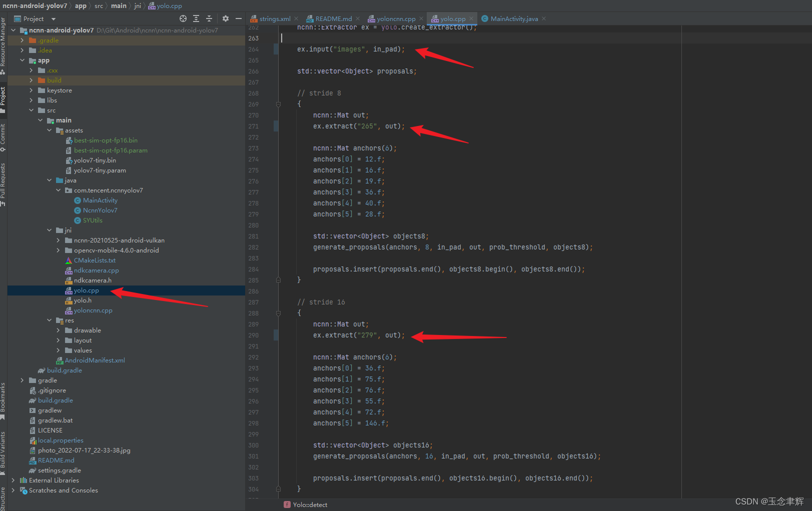Screen dimensions: 812x511
Task: Open NcnnYolov7 class in tree
Action: pyautogui.click(x=100, y=210)
